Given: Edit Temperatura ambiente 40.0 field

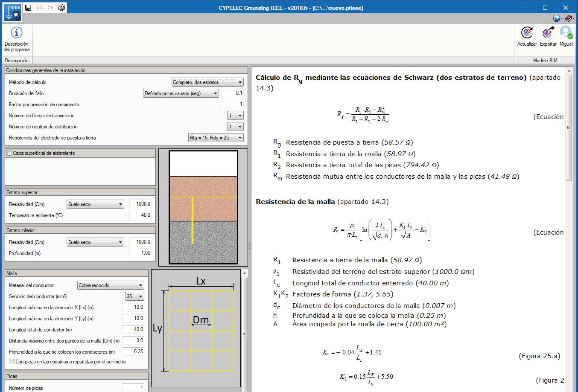Looking at the screenshot, I should [x=140, y=215].
